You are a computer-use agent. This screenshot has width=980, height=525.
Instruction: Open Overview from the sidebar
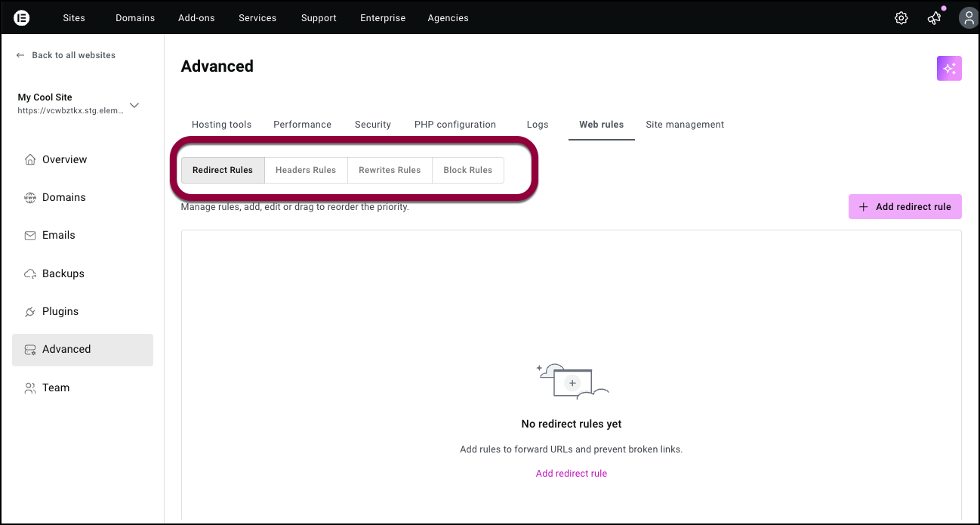click(64, 159)
